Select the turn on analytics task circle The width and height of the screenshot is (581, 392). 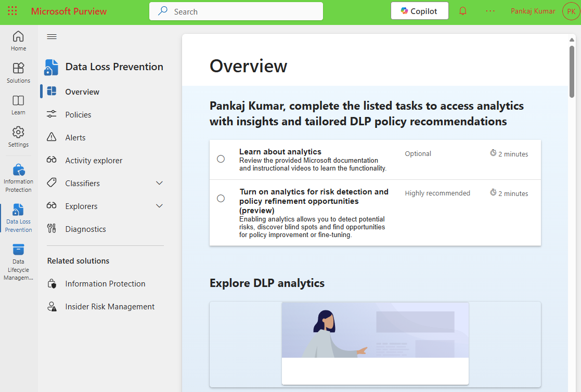click(x=221, y=198)
